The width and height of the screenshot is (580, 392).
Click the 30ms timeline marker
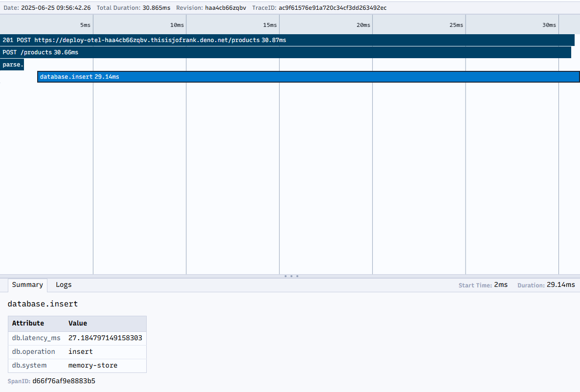549,25
